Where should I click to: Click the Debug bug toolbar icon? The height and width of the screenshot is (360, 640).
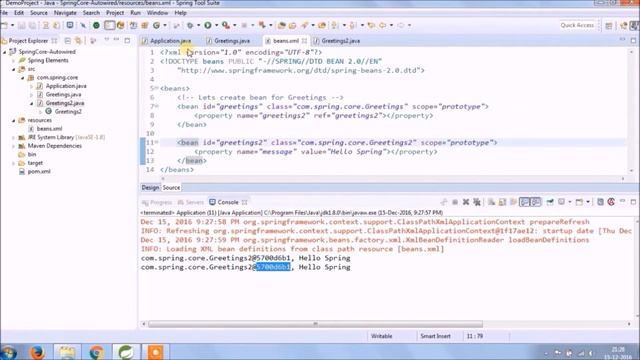(x=190, y=25)
